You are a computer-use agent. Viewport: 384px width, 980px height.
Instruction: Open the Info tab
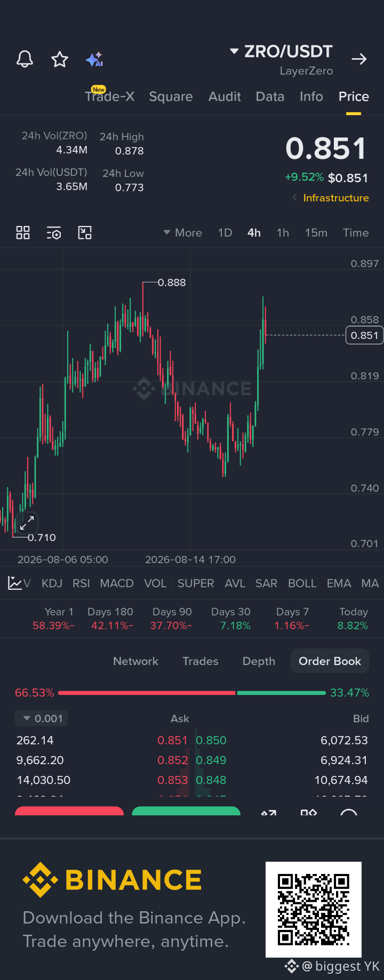(x=311, y=96)
